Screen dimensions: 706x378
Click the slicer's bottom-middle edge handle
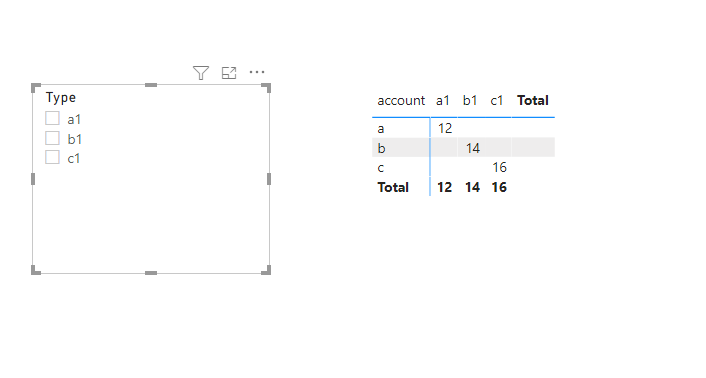(x=151, y=273)
